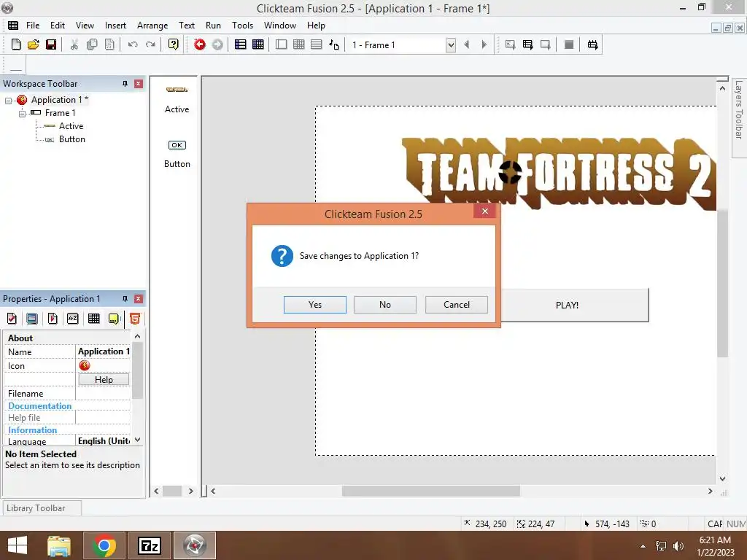Open the File menu
The image size is (747, 560).
33,26
